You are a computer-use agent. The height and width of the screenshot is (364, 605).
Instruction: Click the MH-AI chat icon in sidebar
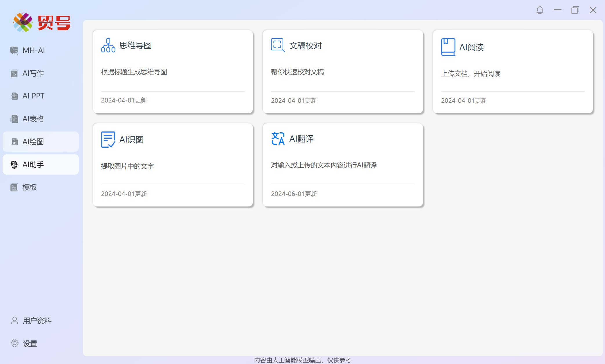(x=14, y=50)
